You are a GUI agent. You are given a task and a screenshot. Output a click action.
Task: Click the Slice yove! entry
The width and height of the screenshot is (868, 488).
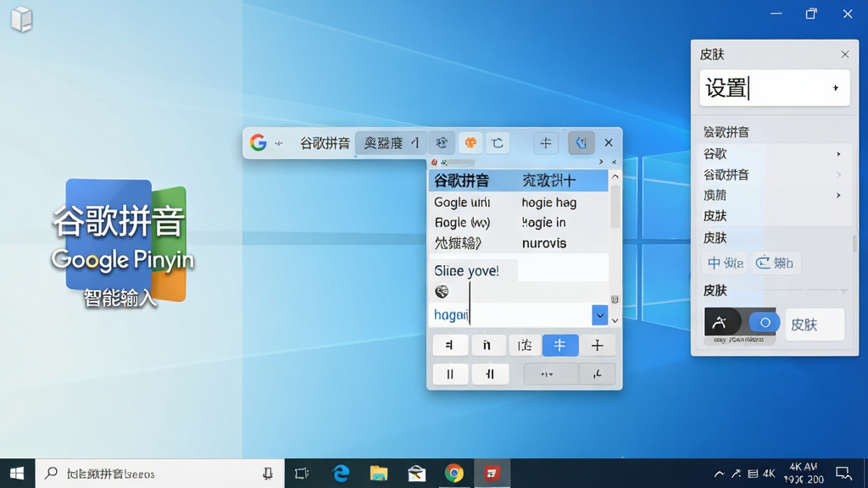[x=467, y=270]
